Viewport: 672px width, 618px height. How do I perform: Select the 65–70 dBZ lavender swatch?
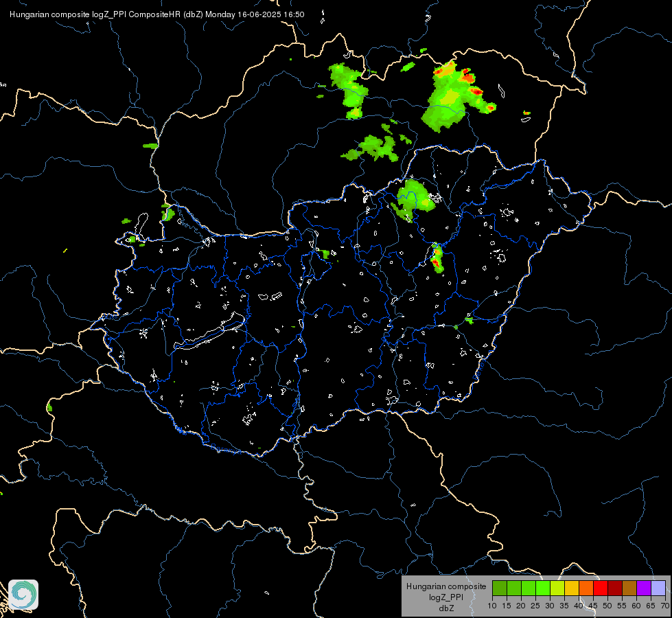tap(658, 588)
